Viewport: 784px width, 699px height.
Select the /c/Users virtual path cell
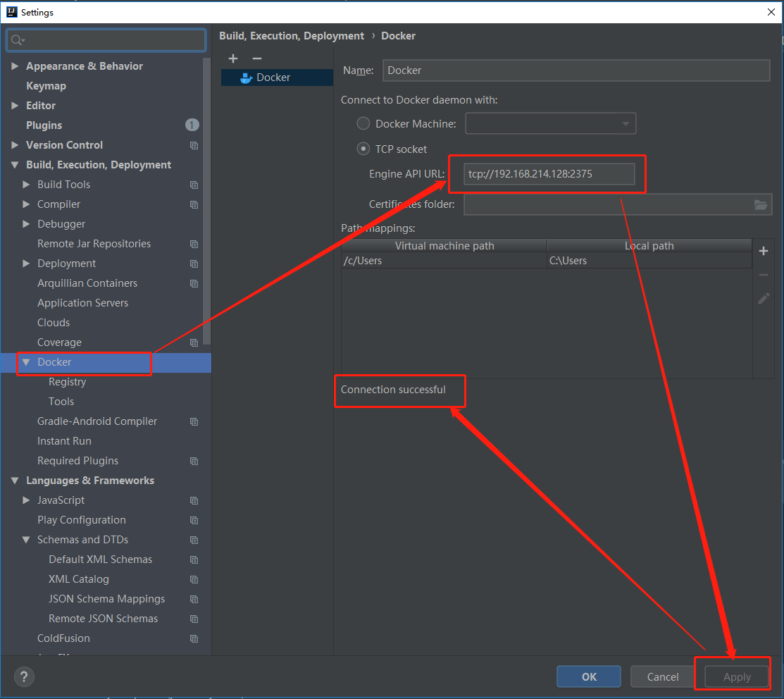click(x=444, y=261)
